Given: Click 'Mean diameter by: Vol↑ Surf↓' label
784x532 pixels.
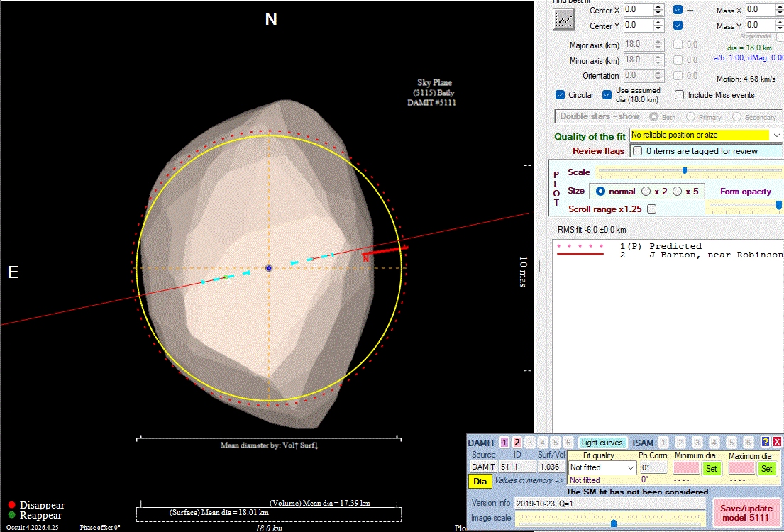Looking at the screenshot, I should coord(270,445).
